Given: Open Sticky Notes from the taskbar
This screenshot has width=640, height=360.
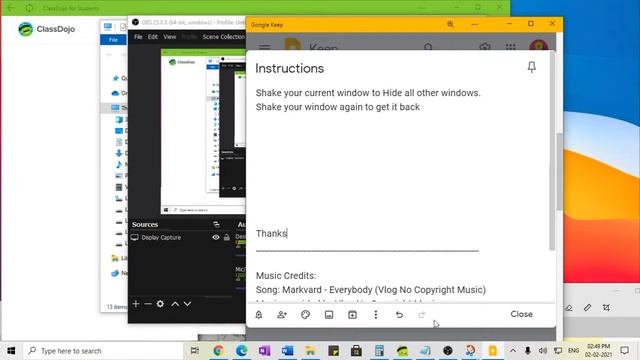Looking at the screenshot, I should click(333, 351).
